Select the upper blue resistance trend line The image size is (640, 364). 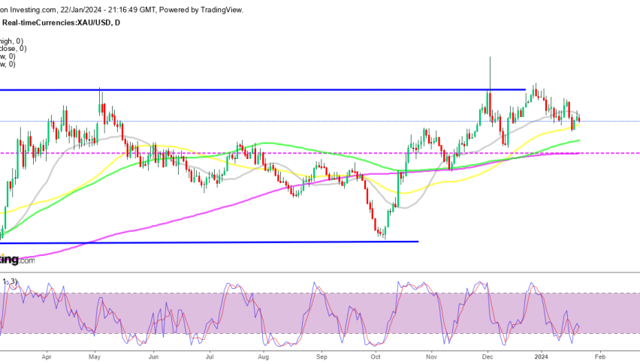tap(262, 89)
